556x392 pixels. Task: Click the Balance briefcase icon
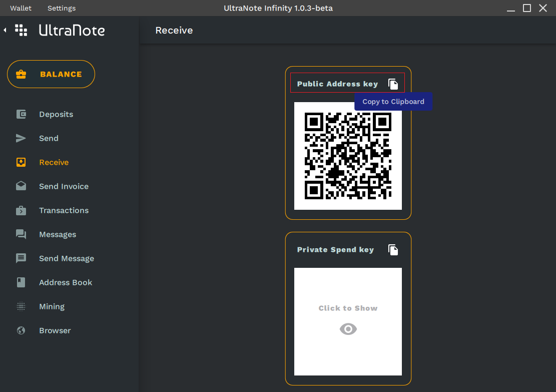pos(21,74)
